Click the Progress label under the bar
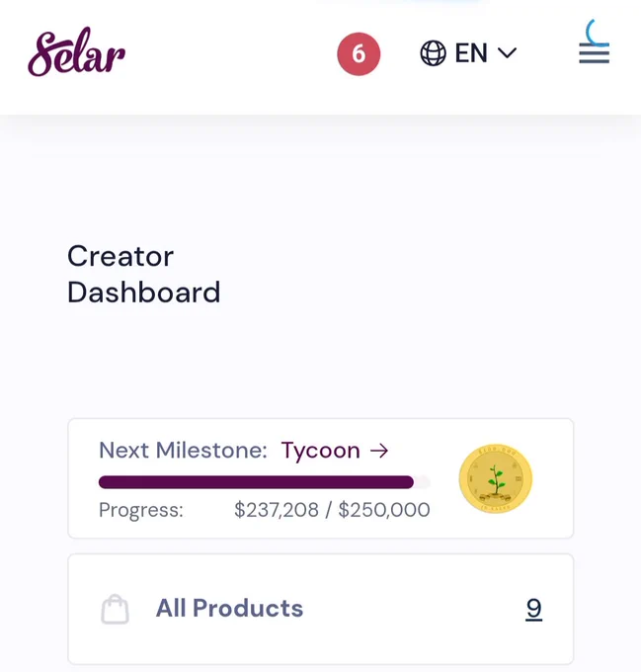 (x=141, y=510)
